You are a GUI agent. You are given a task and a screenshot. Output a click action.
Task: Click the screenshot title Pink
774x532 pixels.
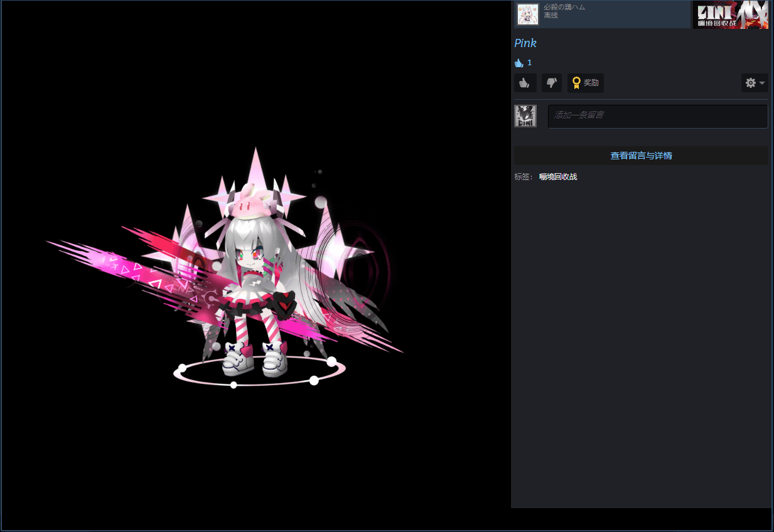(525, 43)
